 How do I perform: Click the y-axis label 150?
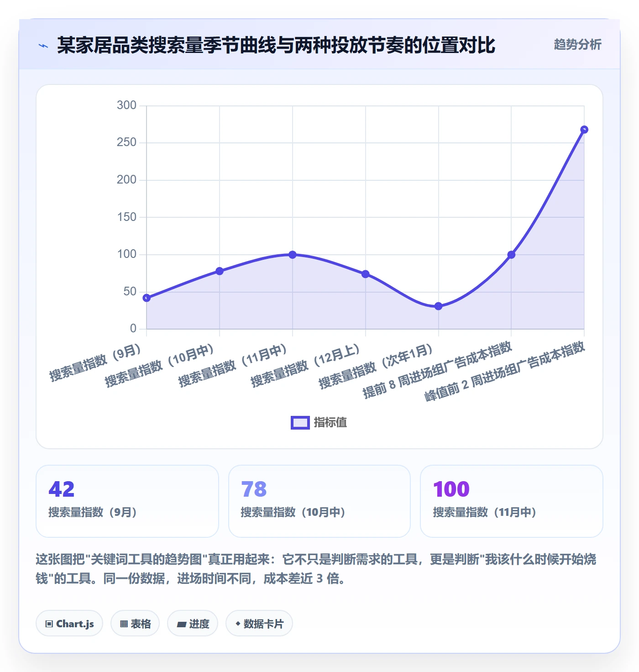(x=126, y=217)
